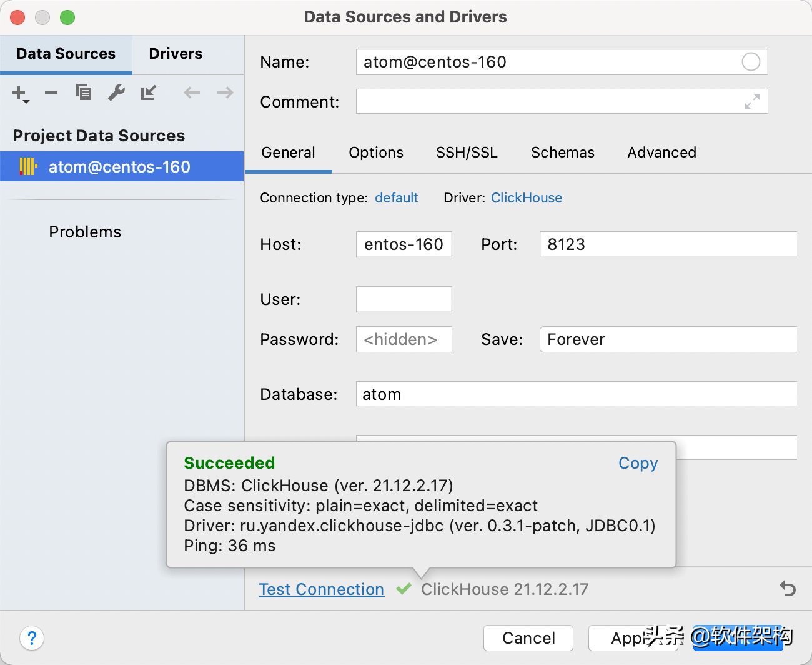Click the revert changes arrow icon
812x665 pixels.
[x=788, y=589]
